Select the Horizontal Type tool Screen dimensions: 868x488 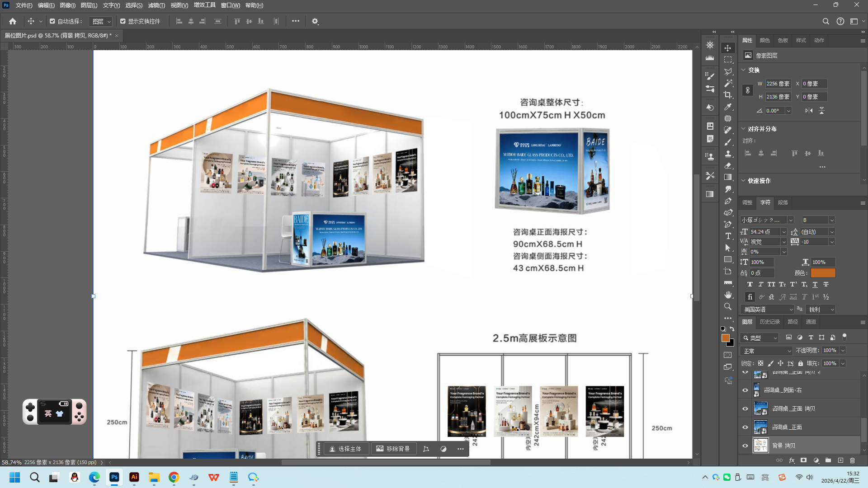728,236
